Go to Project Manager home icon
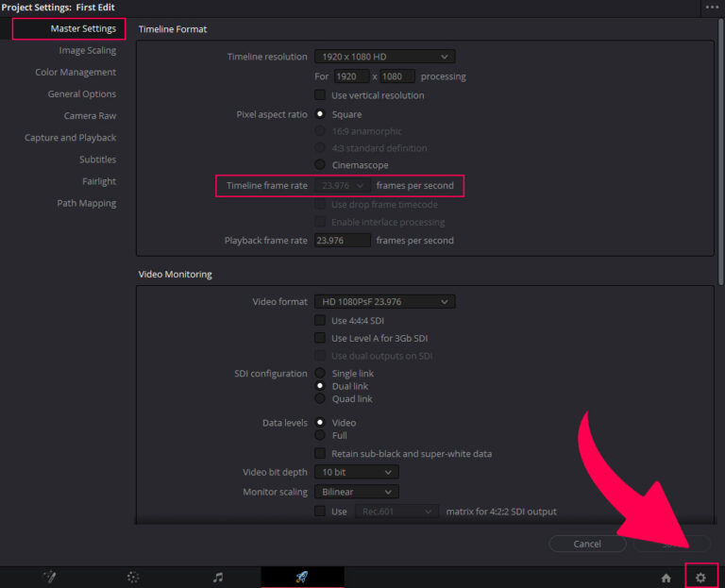725x588 pixels. point(666,578)
